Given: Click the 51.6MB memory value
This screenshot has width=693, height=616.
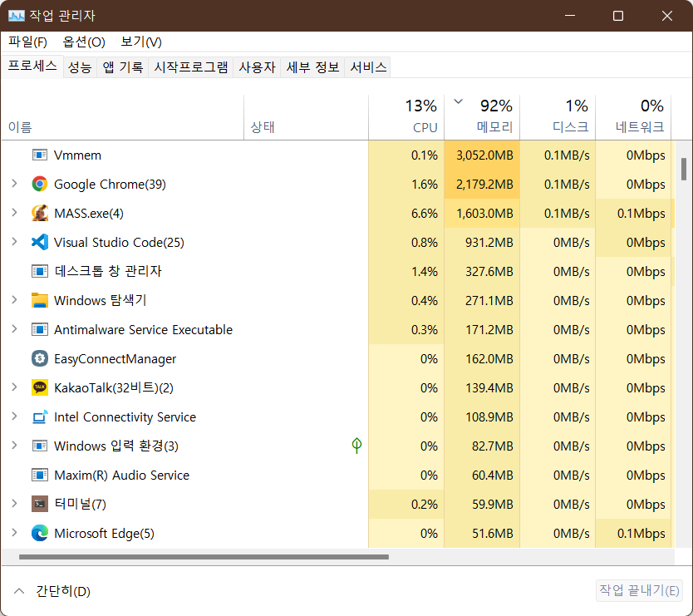Looking at the screenshot, I should click(493, 534).
